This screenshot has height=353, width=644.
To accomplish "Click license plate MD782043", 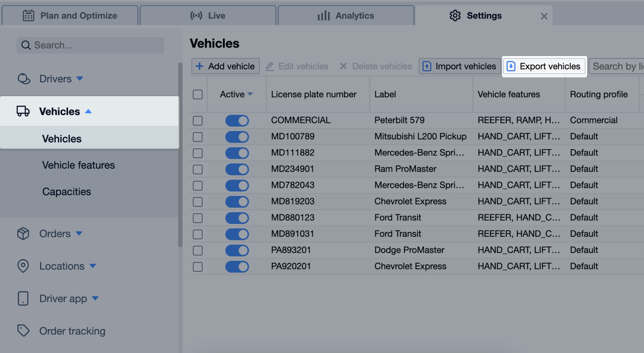I will (293, 185).
